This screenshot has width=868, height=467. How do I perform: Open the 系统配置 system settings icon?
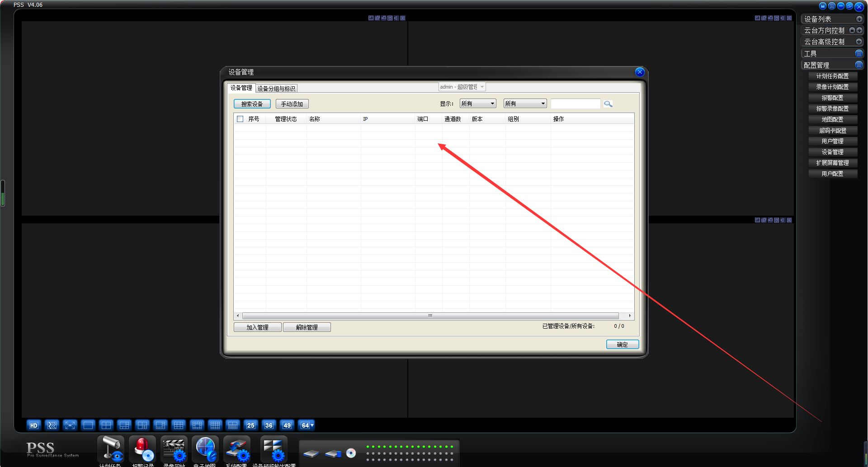[x=237, y=448]
